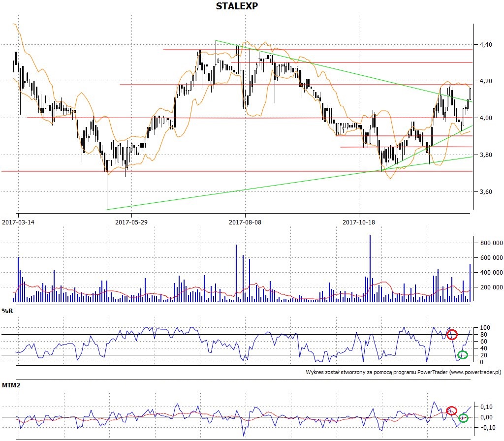Click the MTM2 indicator panel label
504x441 pixels.
tap(11, 385)
